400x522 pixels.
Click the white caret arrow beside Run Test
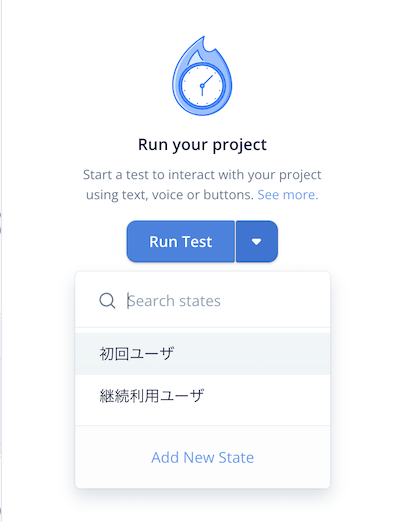pyautogui.click(x=256, y=242)
